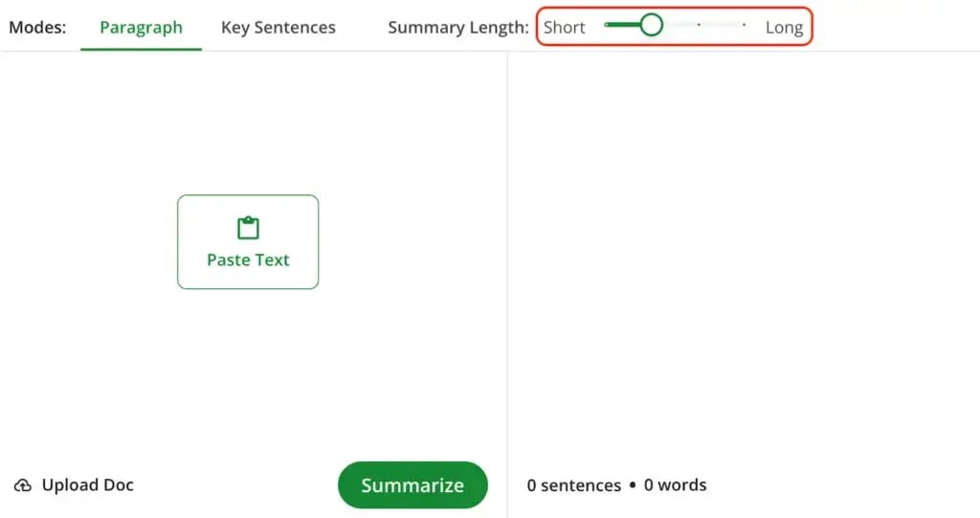This screenshot has width=980, height=518.
Task: Click the Summary Length: label
Action: click(457, 27)
